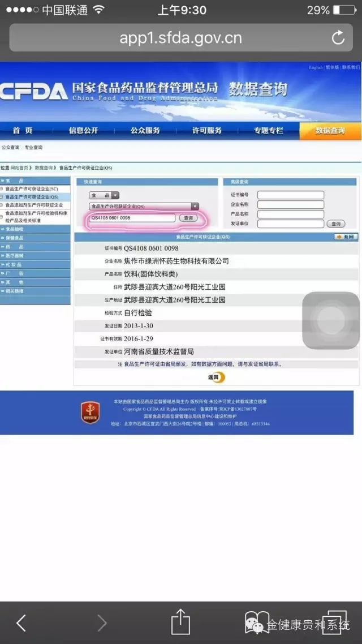The height and width of the screenshot is (644, 362).
Task: Click the orange 返回 icon at bottom
Action: [x=216, y=377]
